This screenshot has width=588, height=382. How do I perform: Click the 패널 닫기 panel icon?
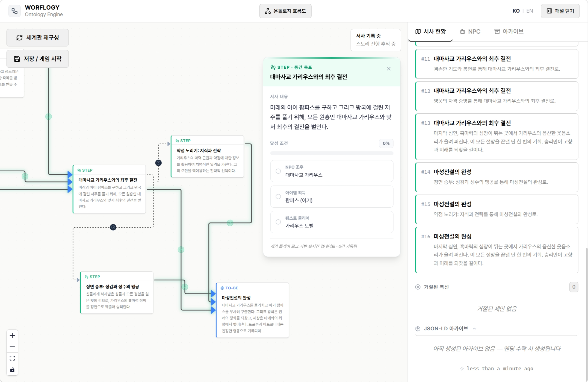point(549,11)
